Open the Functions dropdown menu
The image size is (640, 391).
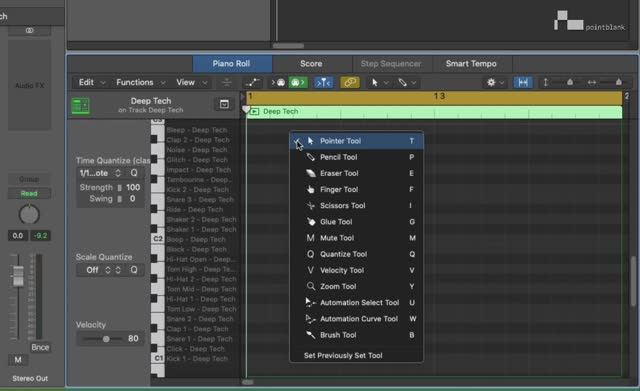tap(140, 82)
